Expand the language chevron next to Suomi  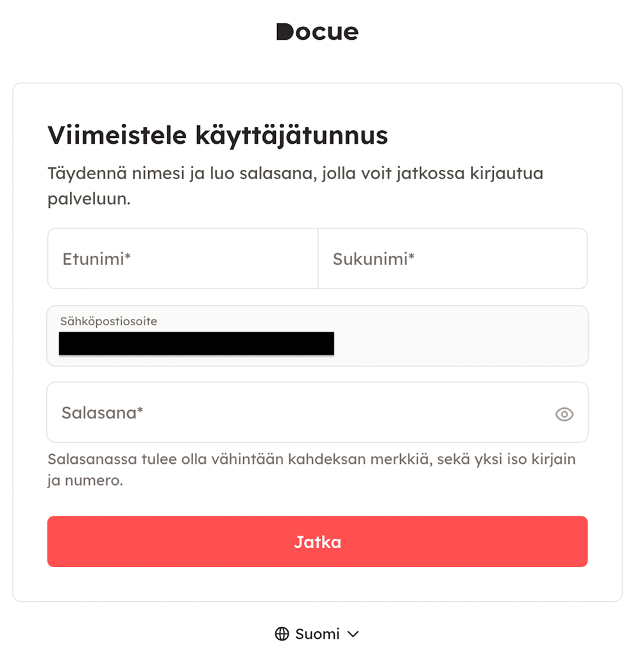point(353,634)
